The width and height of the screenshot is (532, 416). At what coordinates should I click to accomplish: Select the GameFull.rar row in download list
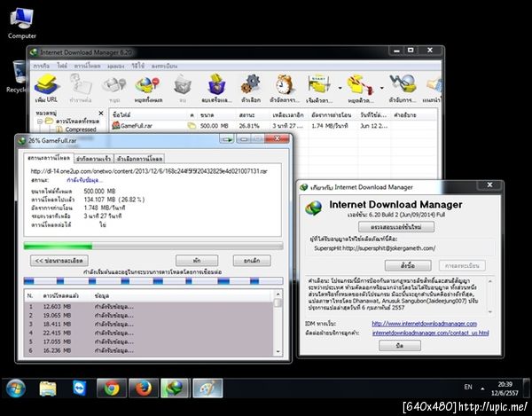(x=273, y=126)
